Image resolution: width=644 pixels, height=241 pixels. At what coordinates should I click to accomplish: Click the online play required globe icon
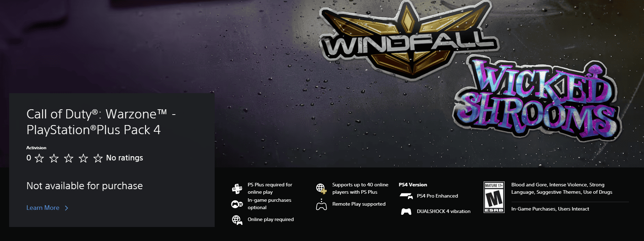237,220
